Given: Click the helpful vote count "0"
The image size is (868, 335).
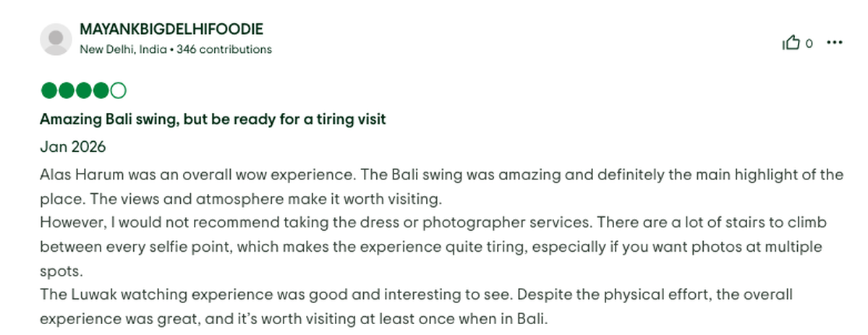Looking at the screenshot, I should pyautogui.click(x=809, y=43).
